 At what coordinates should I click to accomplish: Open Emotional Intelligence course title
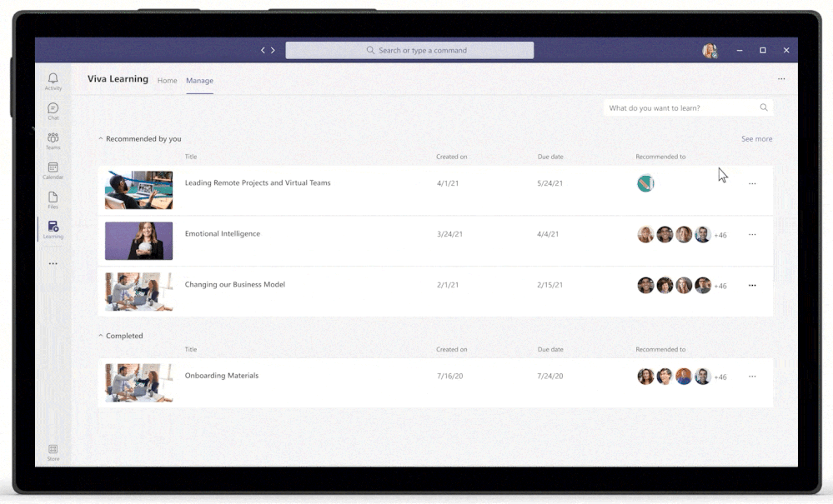(x=223, y=233)
